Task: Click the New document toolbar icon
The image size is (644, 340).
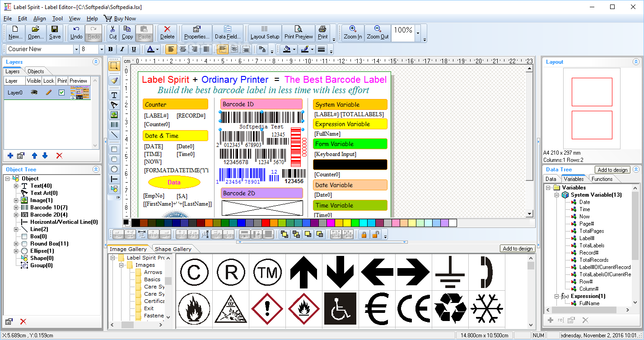Action: 15,33
